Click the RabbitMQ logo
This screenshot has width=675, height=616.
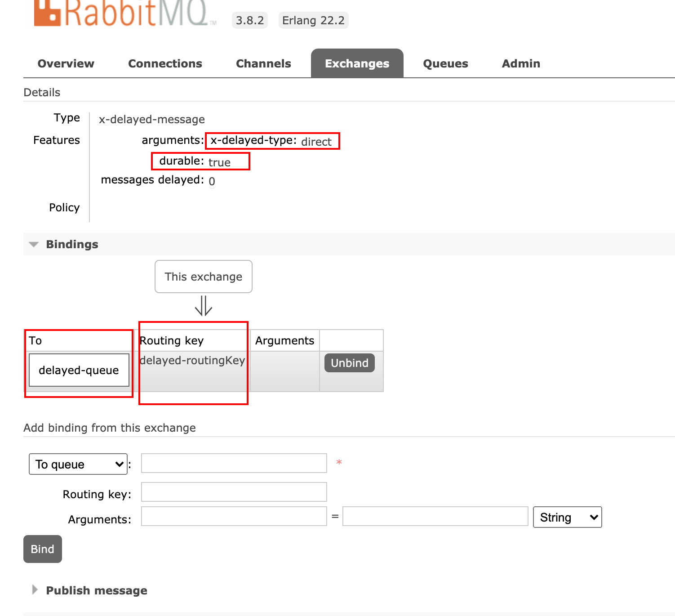point(121,13)
